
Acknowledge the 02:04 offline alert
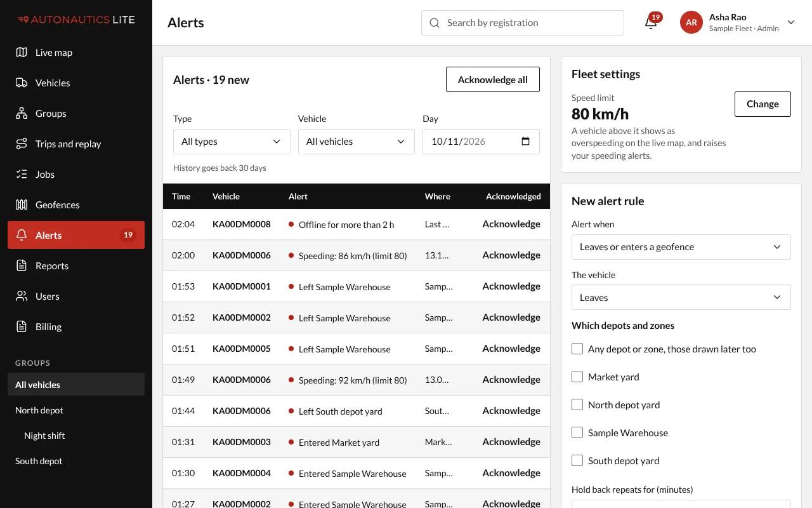tap(511, 224)
